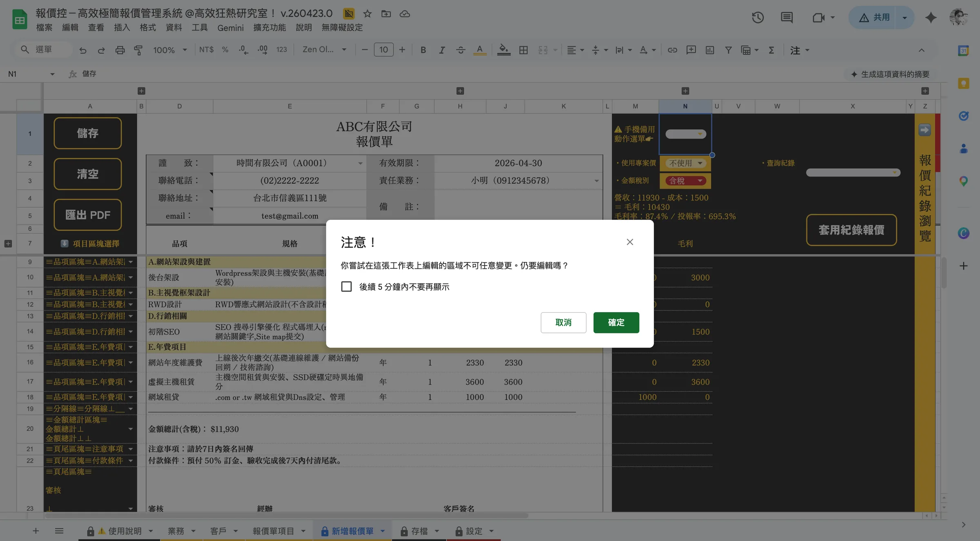Close the 注意 dialog with the X
Screen dimensions: 980x541
[x=630, y=242]
